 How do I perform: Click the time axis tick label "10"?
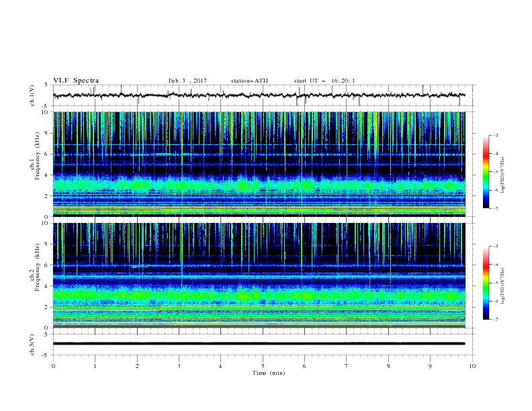[472, 366]
